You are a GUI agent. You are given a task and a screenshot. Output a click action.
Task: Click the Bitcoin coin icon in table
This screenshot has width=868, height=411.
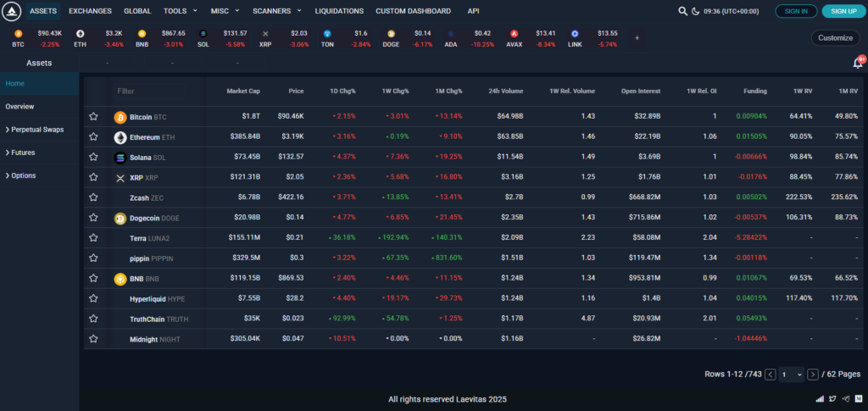point(120,116)
